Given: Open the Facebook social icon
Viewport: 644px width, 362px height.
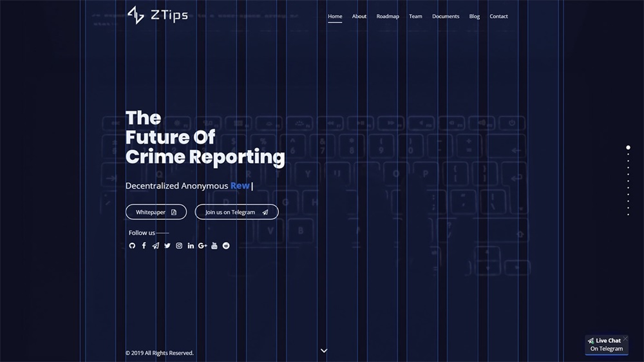Looking at the screenshot, I should point(144,245).
